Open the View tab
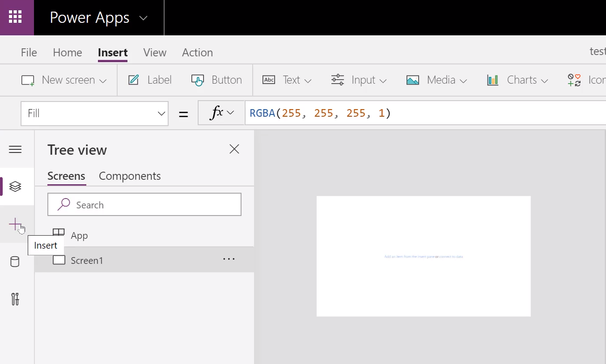 point(155,52)
